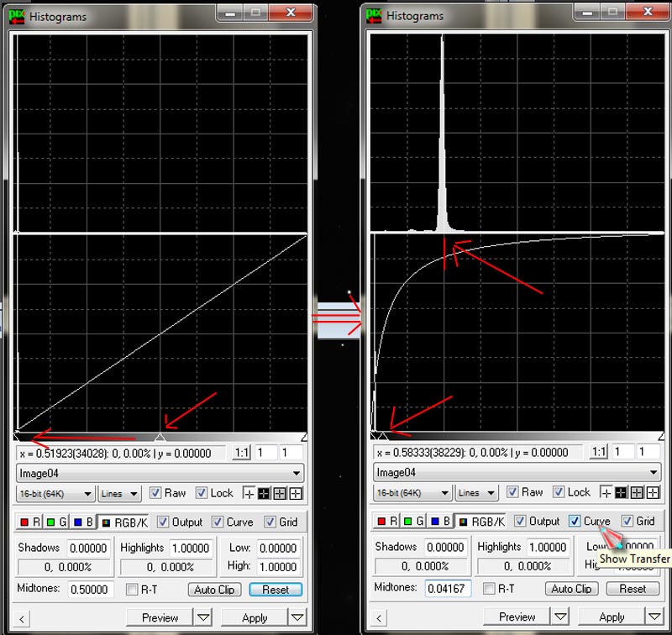Click the first crosshair readout icon in left Histograms window
The image size is (672, 635).
(249, 493)
